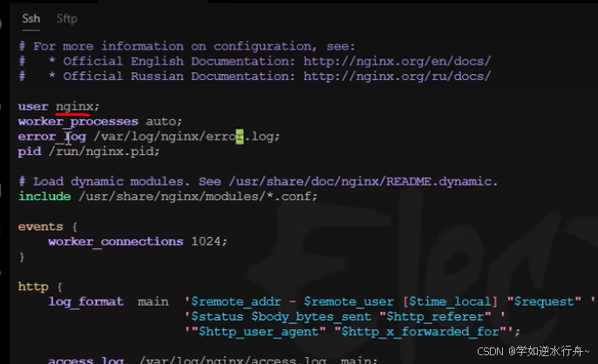The height and width of the screenshot is (364, 598).
Task: Click the 'main' after log_format
Action: click(x=153, y=302)
